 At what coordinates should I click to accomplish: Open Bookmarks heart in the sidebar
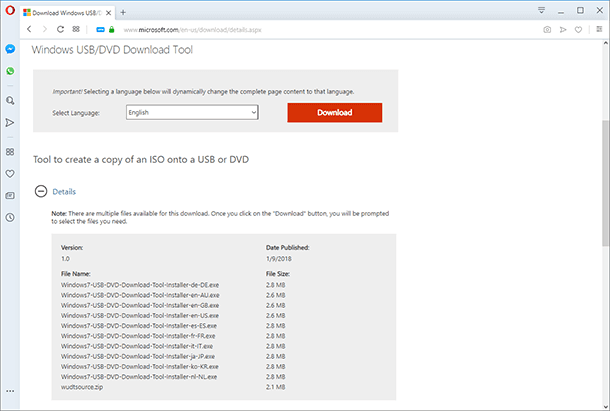click(10, 174)
